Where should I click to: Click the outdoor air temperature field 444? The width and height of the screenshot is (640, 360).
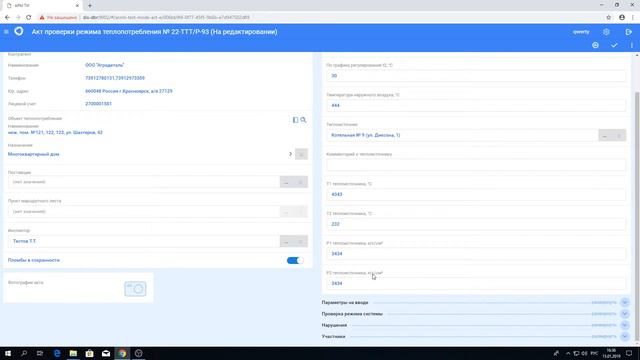click(x=476, y=106)
